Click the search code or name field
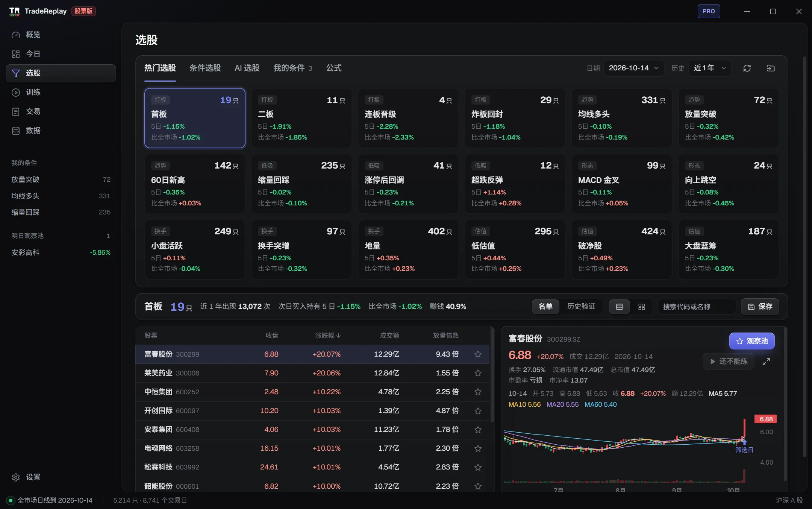Viewport: 812px width, 509px height. 697,307
